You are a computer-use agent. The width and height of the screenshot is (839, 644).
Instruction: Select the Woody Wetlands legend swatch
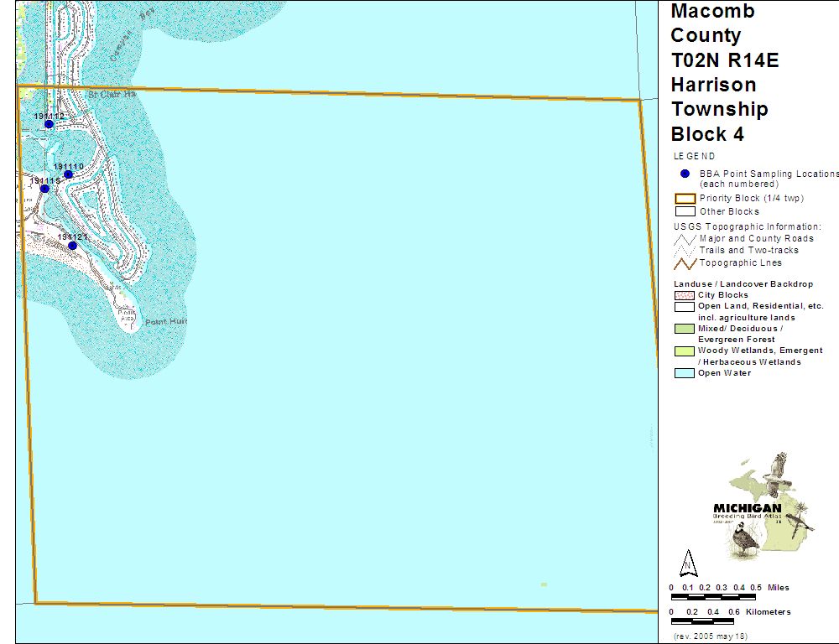[x=685, y=351]
